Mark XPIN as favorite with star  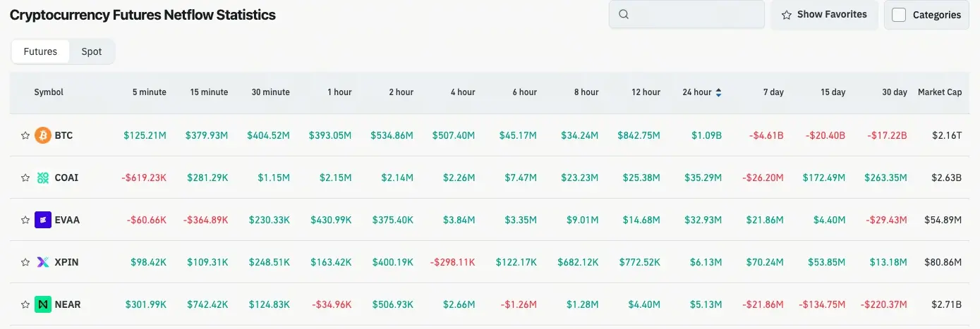[x=25, y=262]
